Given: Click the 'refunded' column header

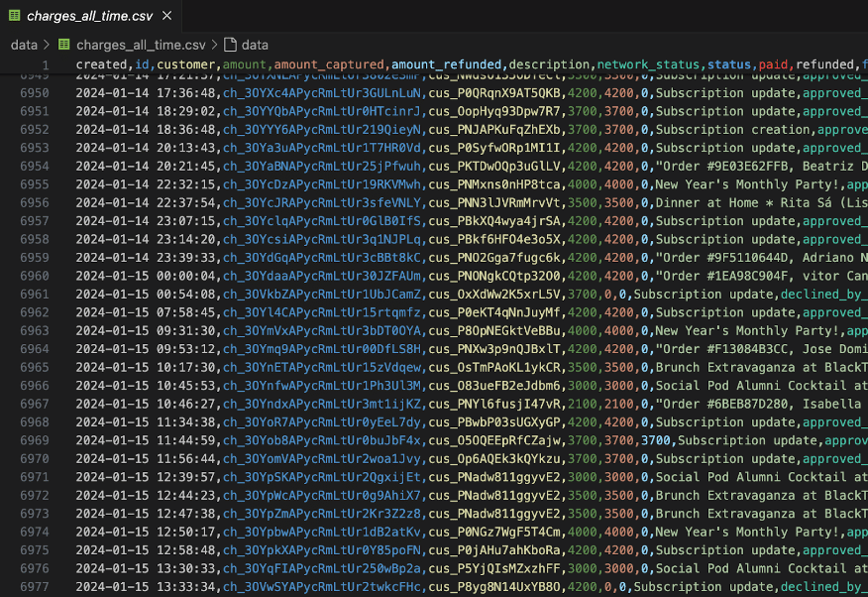Looking at the screenshot, I should tap(824, 64).
